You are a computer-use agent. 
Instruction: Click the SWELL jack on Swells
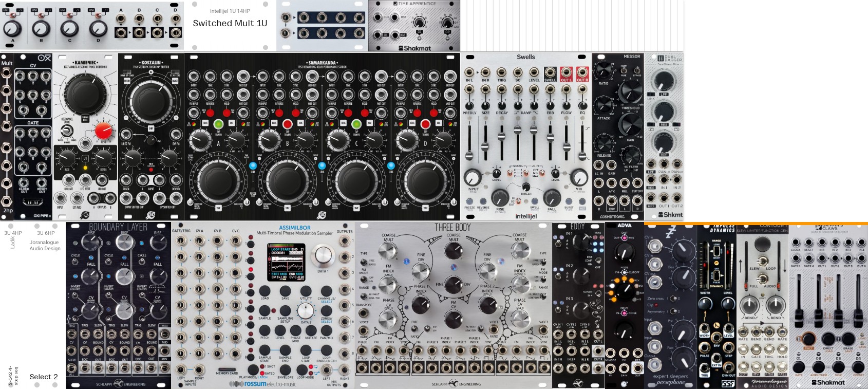point(550,72)
